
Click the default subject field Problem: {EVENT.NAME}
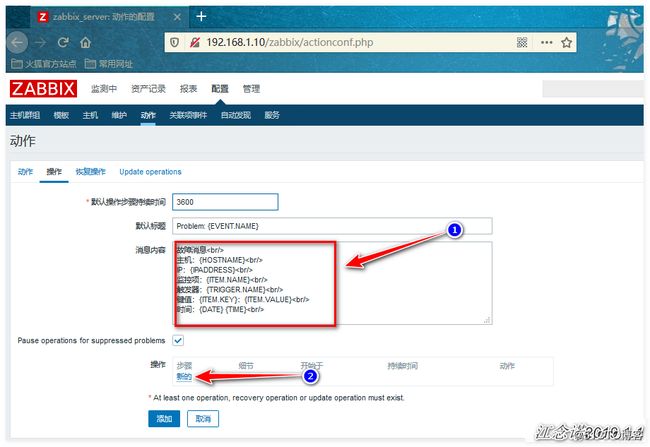332,226
